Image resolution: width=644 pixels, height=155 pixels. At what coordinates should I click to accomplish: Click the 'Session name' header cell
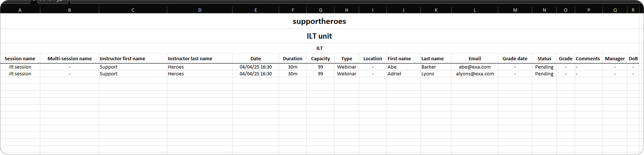(x=20, y=59)
